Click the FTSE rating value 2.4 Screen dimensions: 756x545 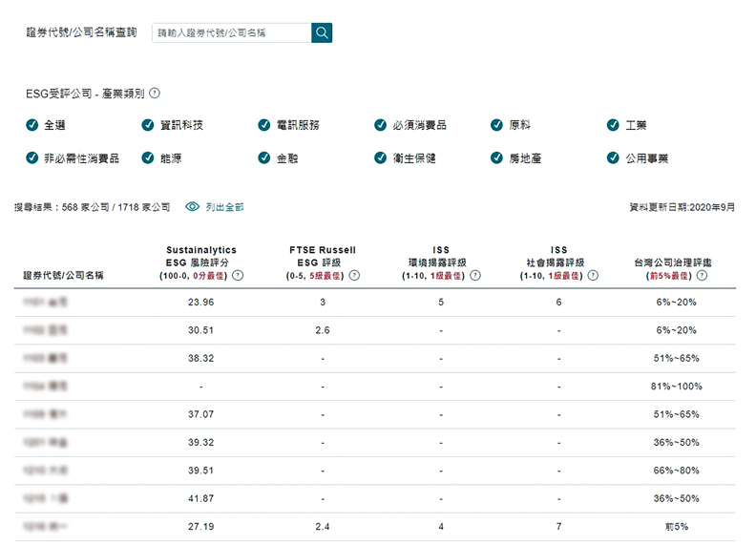tap(323, 526)
